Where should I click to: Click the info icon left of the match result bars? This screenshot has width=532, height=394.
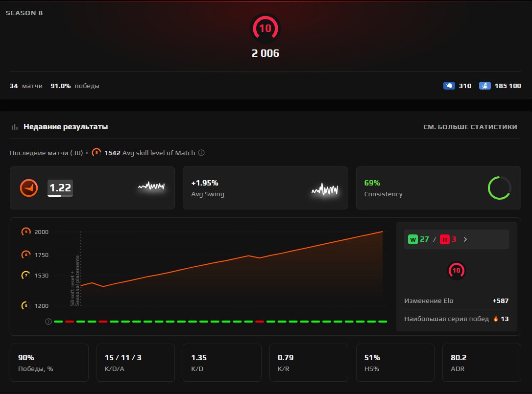point(48,322)
